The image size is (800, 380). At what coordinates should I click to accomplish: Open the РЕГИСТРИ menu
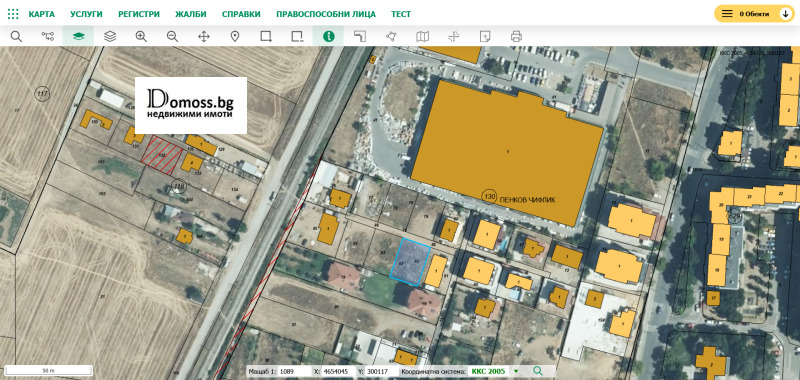pos(139,14)
